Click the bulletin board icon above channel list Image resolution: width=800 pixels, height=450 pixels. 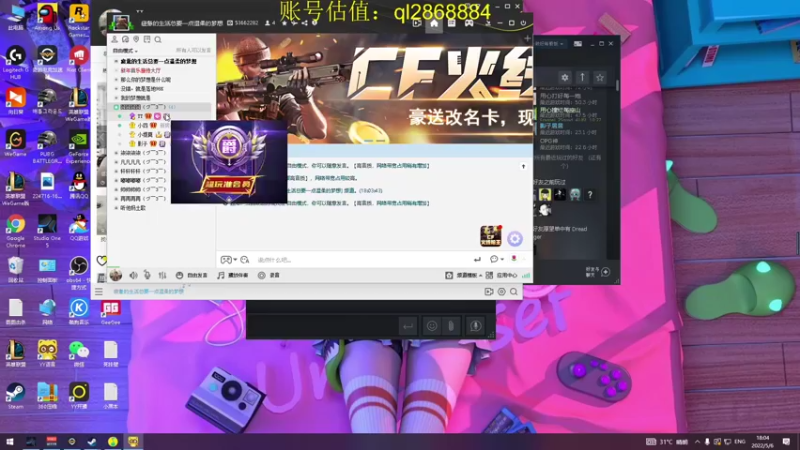pos(147,39)
